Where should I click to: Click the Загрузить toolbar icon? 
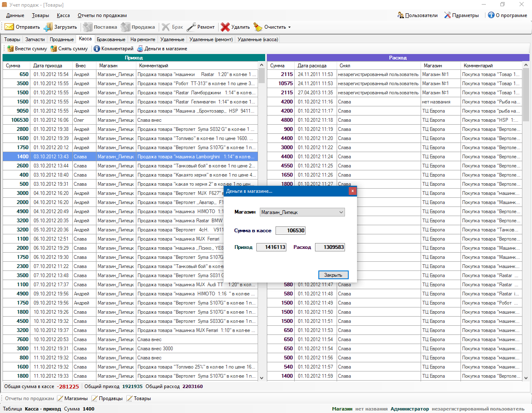click(x=48, y=27)
